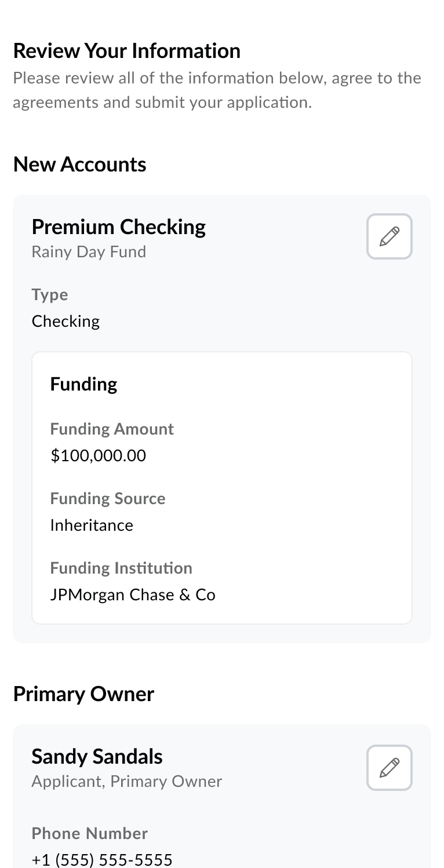Click the Sandy Sandals name
Image resolution: width=444 pixels, height=868 pixels.
[97, 756]
